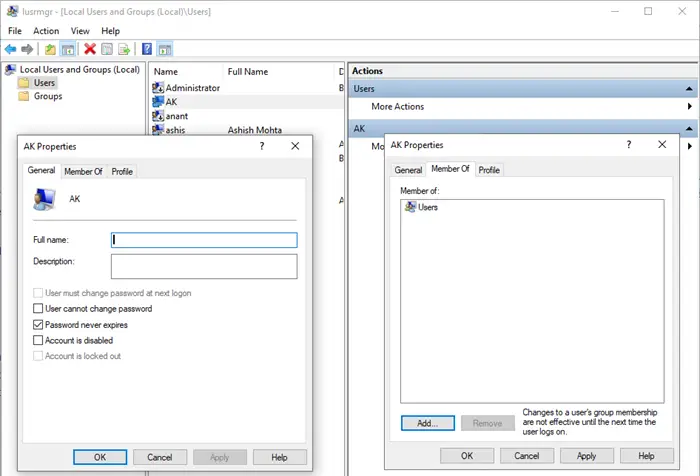Switch to Profile tab in right dialog

pyautogui.click(x=489, y=170)
